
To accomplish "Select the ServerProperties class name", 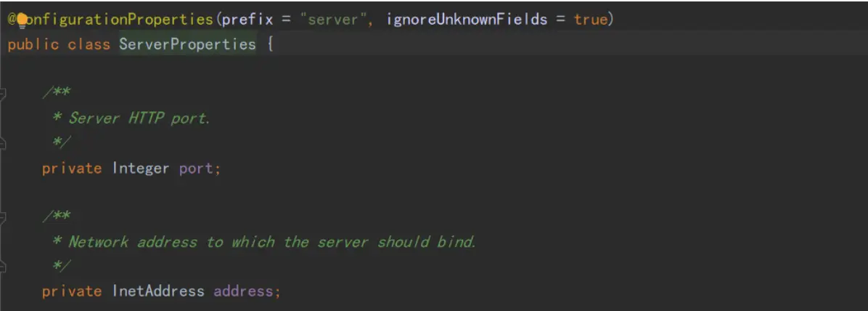I will (188, 45).
